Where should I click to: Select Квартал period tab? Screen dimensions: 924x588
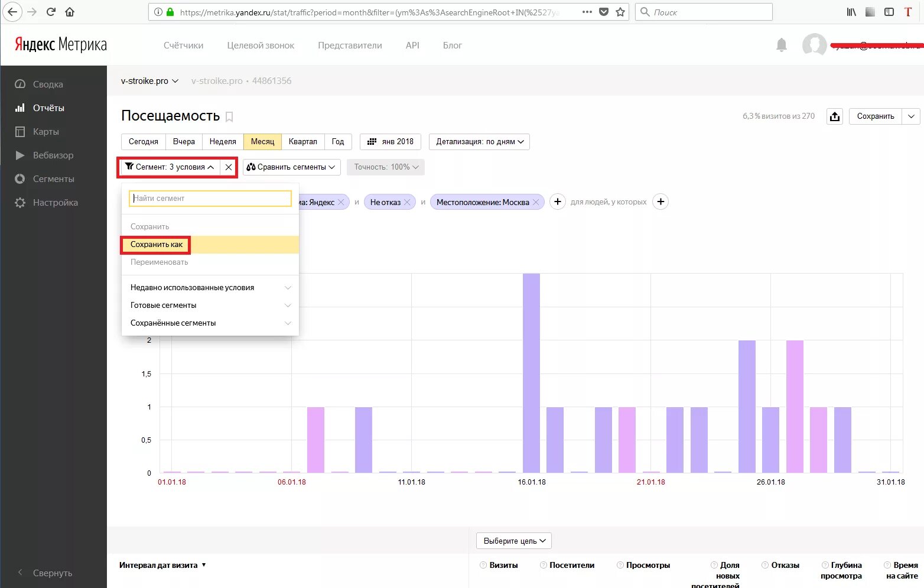pyautogui.click(x=302, y=142)
